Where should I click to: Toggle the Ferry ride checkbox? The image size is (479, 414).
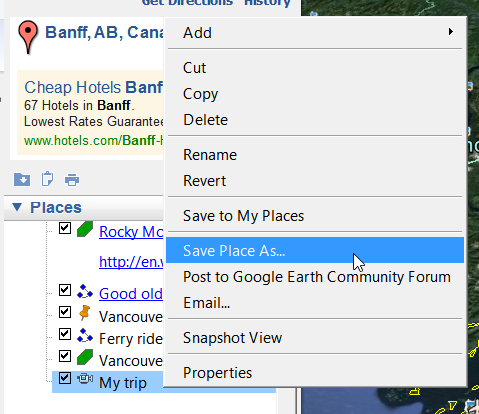[x=65, y=334]
